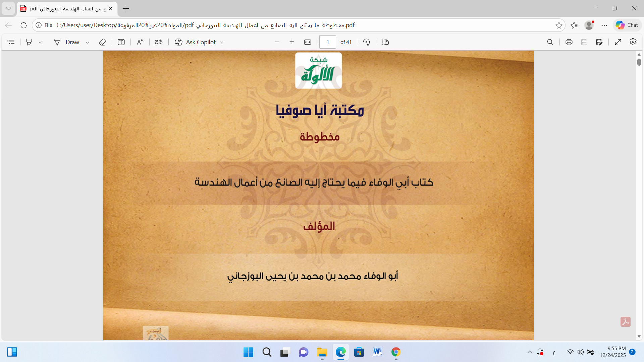The height and width of the screenshot is (362, 644).
Task: Zoom out with the minus button
Action: [x=277, y=42]
